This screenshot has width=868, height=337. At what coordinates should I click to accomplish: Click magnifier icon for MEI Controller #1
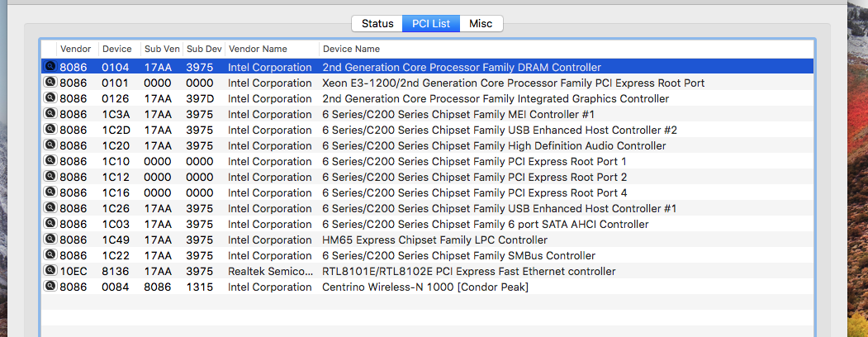click(50, 114)
